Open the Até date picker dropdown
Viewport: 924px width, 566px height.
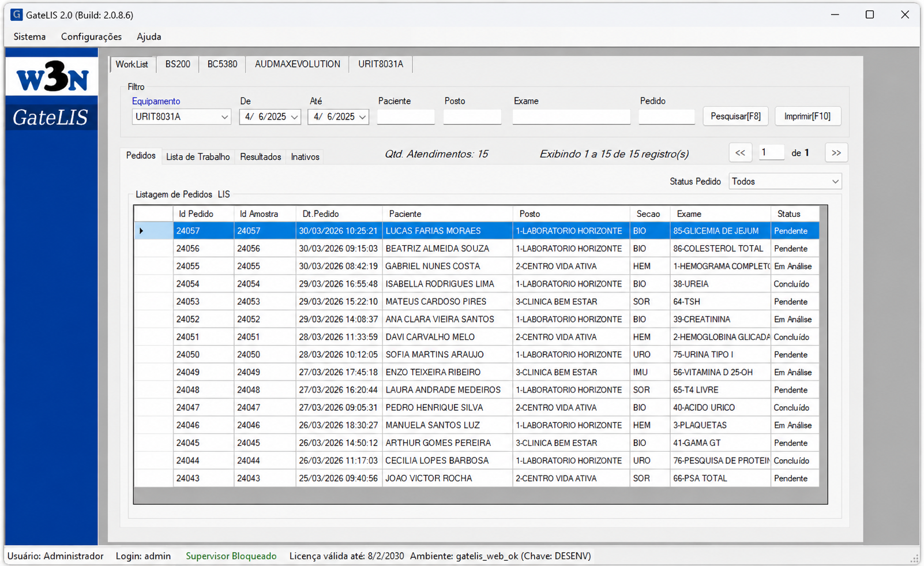click(x=362, y=117)
